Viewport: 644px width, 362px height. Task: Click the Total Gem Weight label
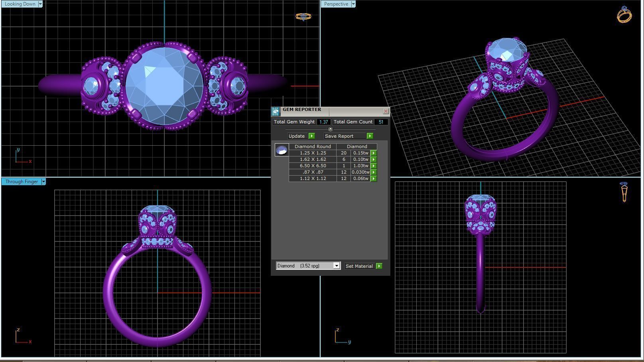pos(294,122)
